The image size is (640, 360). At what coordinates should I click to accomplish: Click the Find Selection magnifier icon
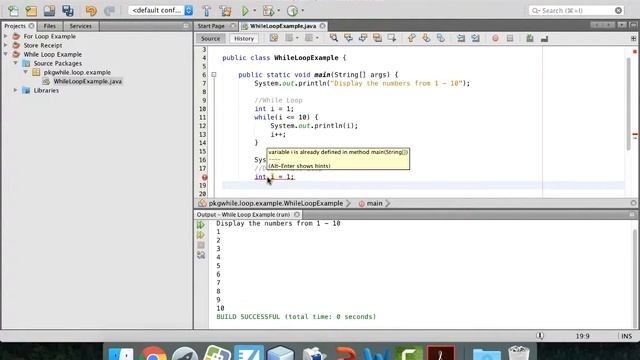coord(334,38)
